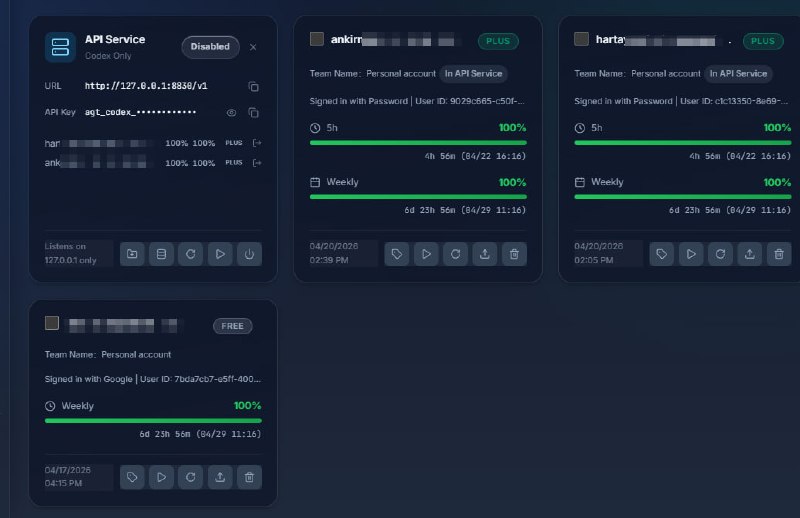Copy the API Service URL
Image resolution: width=800 pixels, height=518 pixels.
[254, 86]
